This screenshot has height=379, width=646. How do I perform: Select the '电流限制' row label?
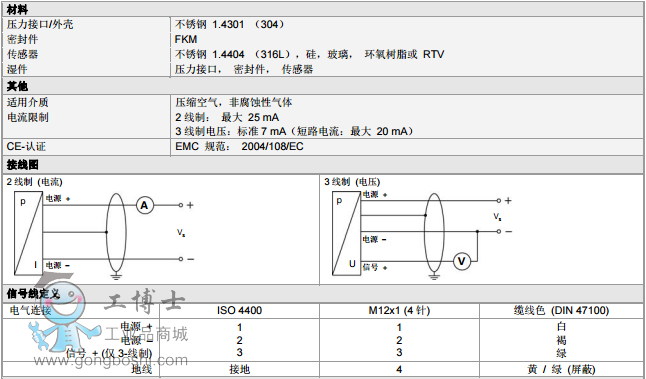click(x=28, y=117)
